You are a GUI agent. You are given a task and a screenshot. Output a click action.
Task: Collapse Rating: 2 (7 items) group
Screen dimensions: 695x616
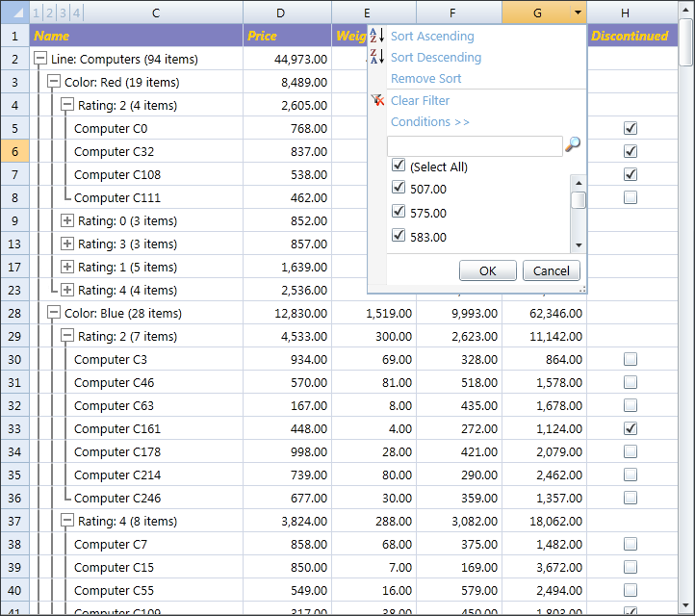[67, 336]
